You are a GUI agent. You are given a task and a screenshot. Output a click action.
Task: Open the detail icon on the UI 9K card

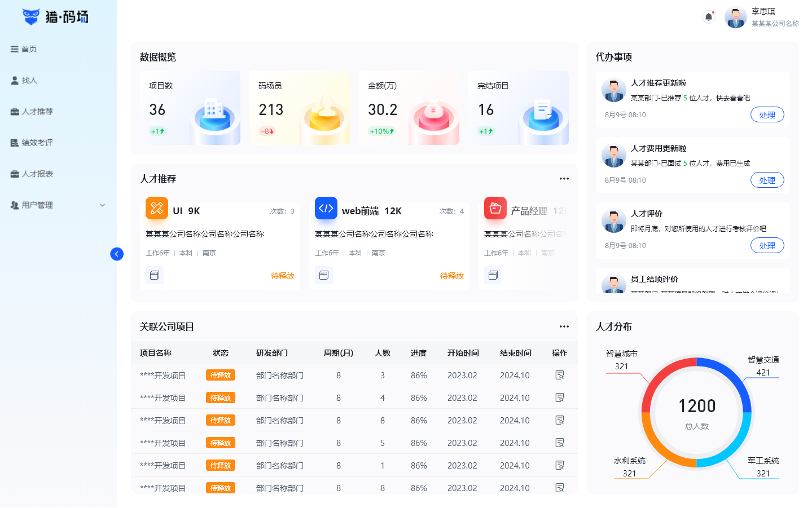[x=155, y=275]
